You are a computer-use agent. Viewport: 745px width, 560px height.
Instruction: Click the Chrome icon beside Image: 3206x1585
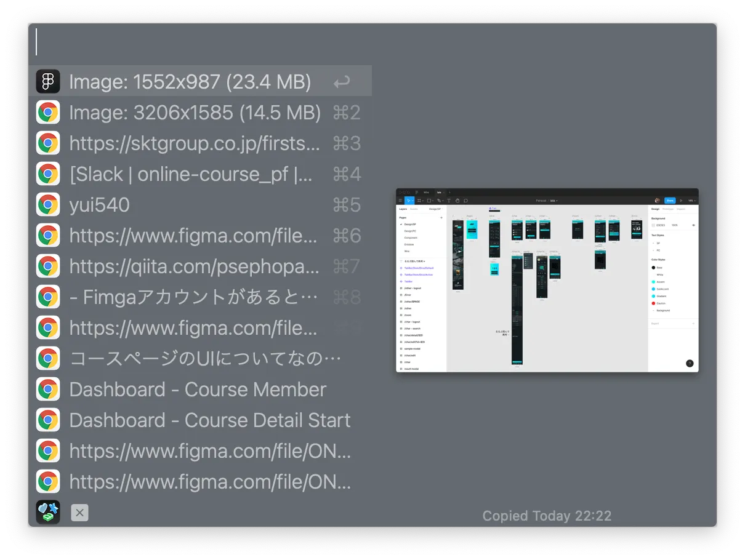[48, 112]
